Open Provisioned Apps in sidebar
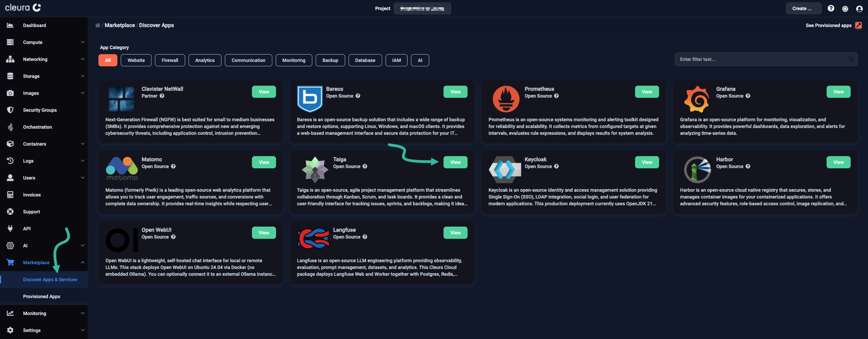 click(x=42, y=297)
